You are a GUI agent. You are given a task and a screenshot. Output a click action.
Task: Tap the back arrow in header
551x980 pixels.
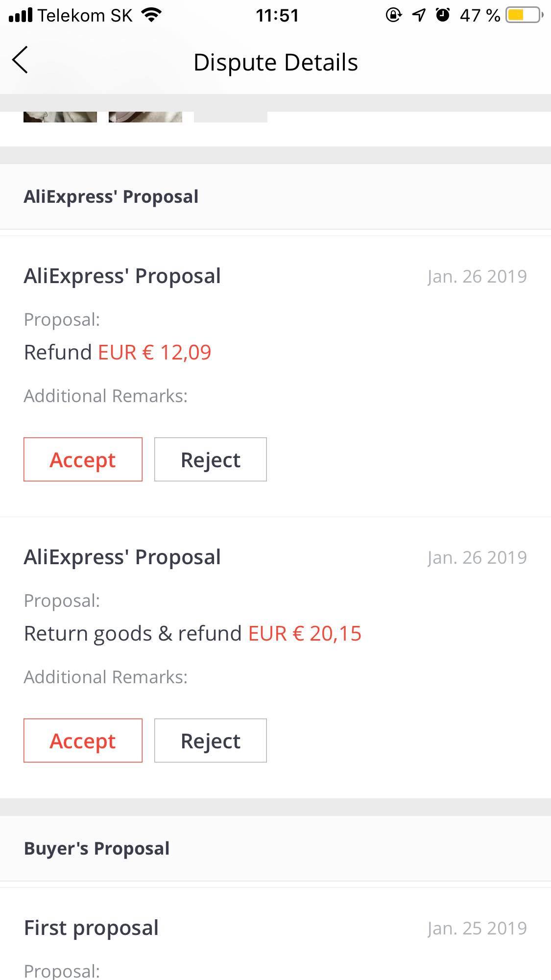(x=21, y=61)
